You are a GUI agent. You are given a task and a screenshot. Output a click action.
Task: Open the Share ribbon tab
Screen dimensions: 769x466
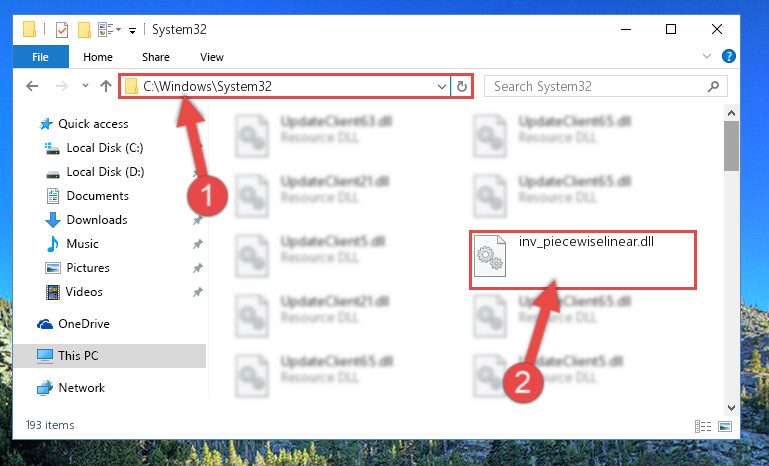point(156,57)
